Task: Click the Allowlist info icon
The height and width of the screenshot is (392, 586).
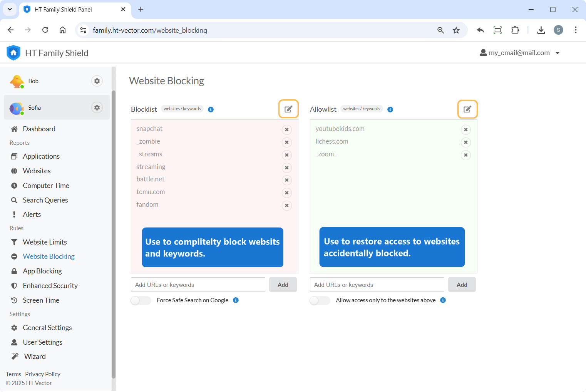Action: (x=390, y=109)
